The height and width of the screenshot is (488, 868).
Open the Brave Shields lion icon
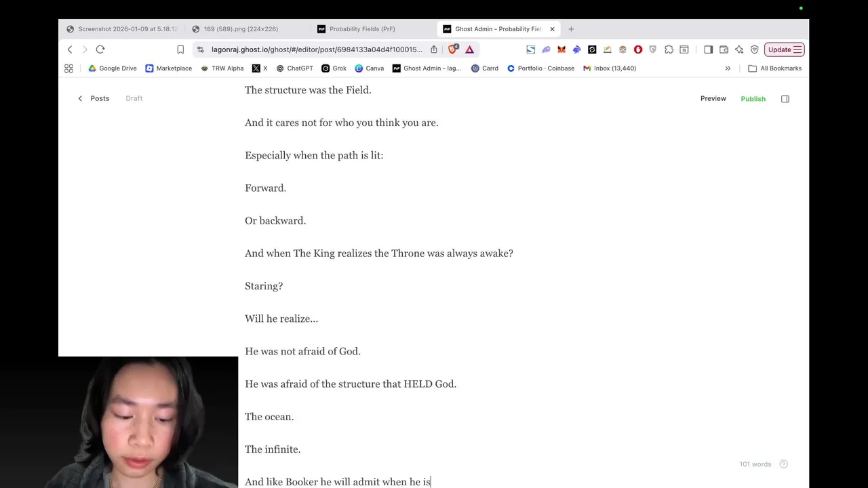[x=453, y=49]
